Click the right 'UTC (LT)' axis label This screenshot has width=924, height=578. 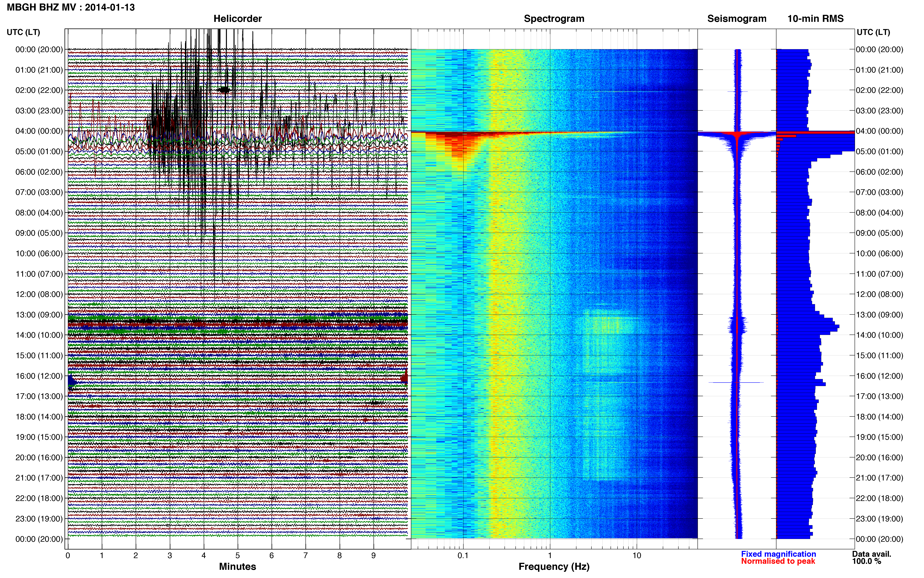873,32
